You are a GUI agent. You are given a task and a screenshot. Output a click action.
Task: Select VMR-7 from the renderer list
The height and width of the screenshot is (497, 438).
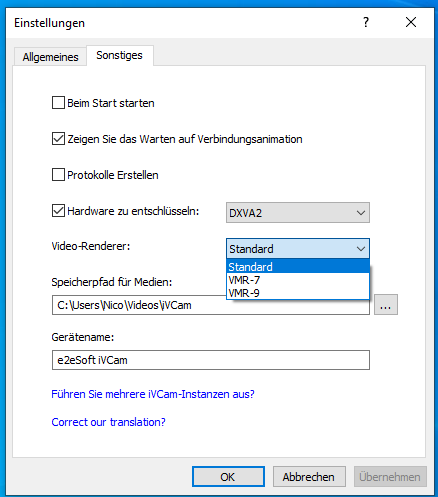click(x=298, y=280)
